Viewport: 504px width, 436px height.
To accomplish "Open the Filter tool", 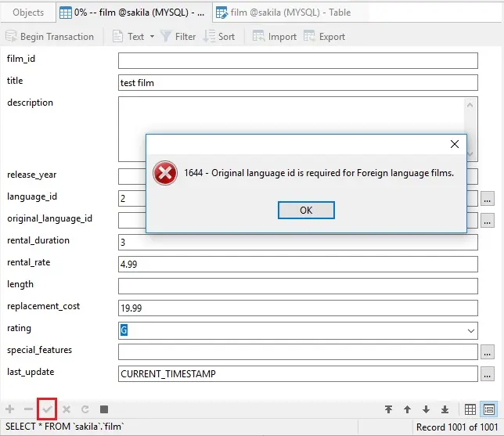I will pyautogui.click(x=178, y=37).
